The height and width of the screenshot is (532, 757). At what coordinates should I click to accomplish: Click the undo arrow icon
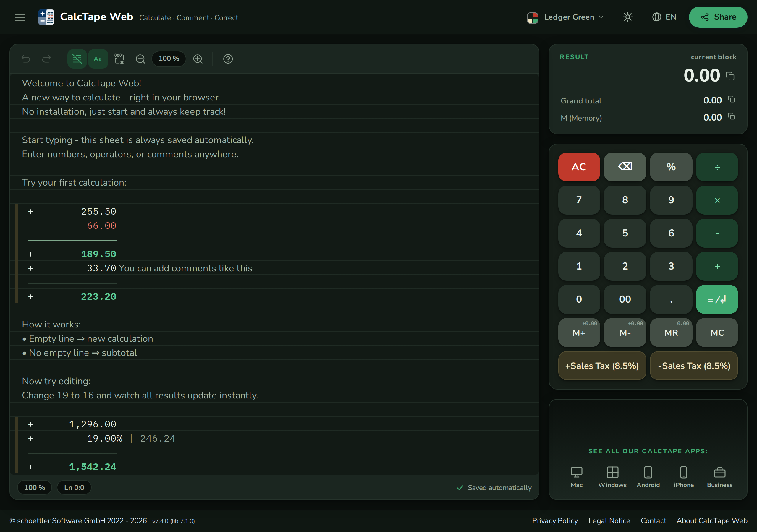pos(26,59)
